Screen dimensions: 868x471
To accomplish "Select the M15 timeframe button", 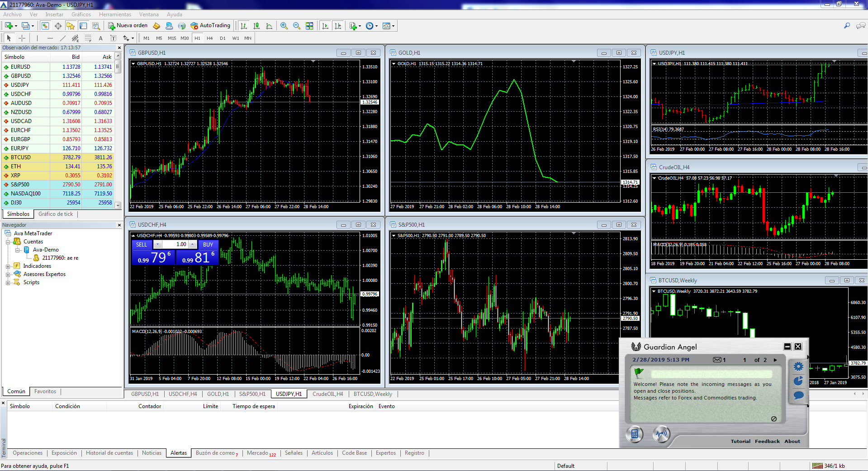I will pyautogui.click(x=172, y=38).
